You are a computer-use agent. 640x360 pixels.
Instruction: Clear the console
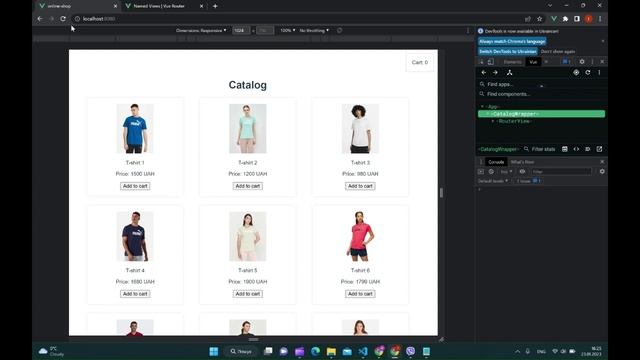pos(491,172)
